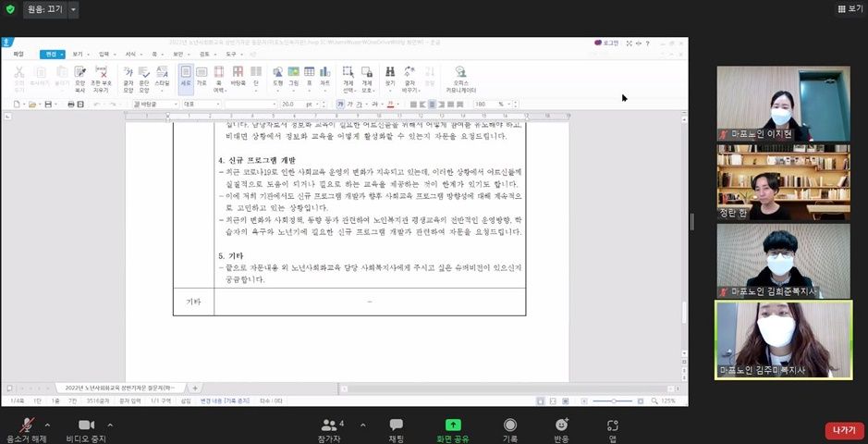Toggle 삽입 insert mode in status bar
Image resolution: width=868 pixels, height=444 pixels.
click(x=186, y=401)
